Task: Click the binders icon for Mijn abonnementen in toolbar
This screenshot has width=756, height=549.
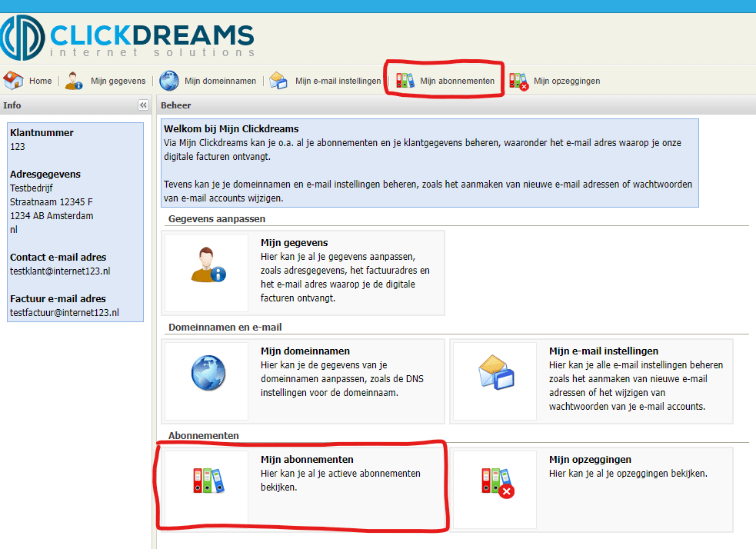Action: [x=405, y=81]
